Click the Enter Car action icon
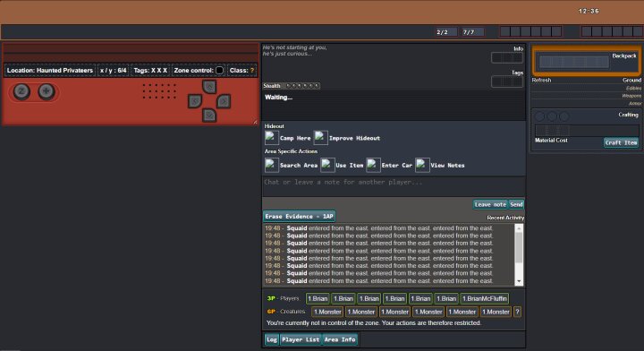This screenshot has width=644, height=351. pos(373,166)
